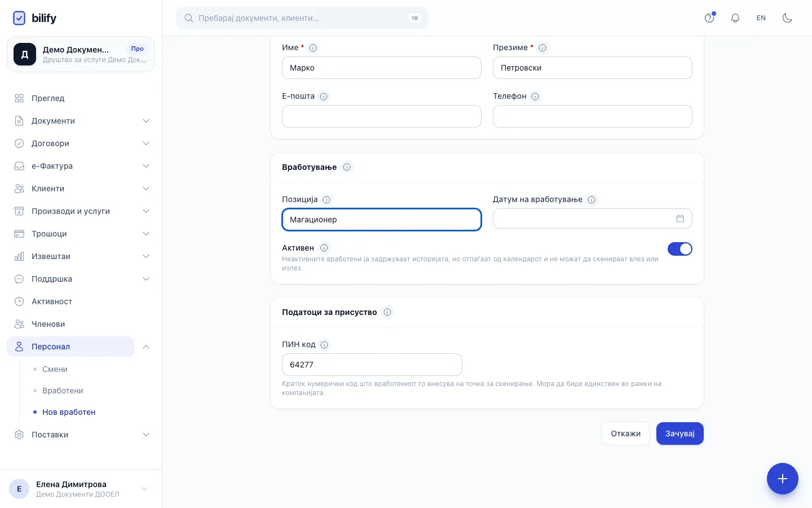Click info icon next to Е-пошта label
812x508 pixels.
[x=324, y=97]
